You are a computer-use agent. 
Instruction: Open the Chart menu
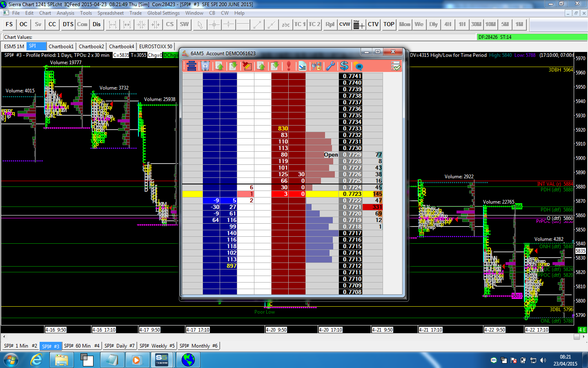[45, 13]
